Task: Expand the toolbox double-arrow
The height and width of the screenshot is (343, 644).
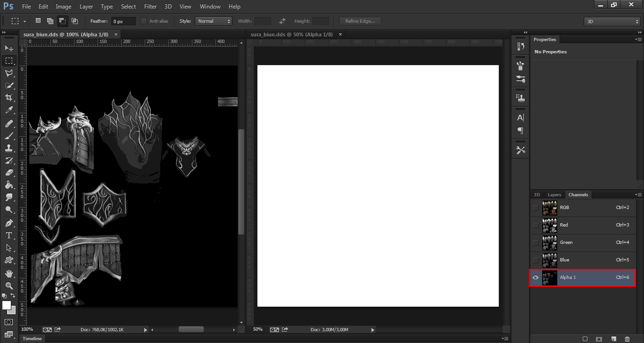Action: [x=4, y=32]
